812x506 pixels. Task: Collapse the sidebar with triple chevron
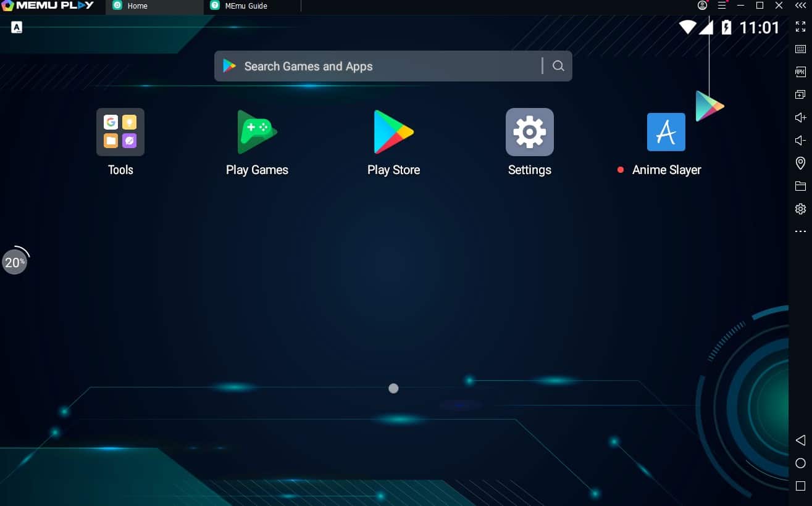[x=800, y=6]
